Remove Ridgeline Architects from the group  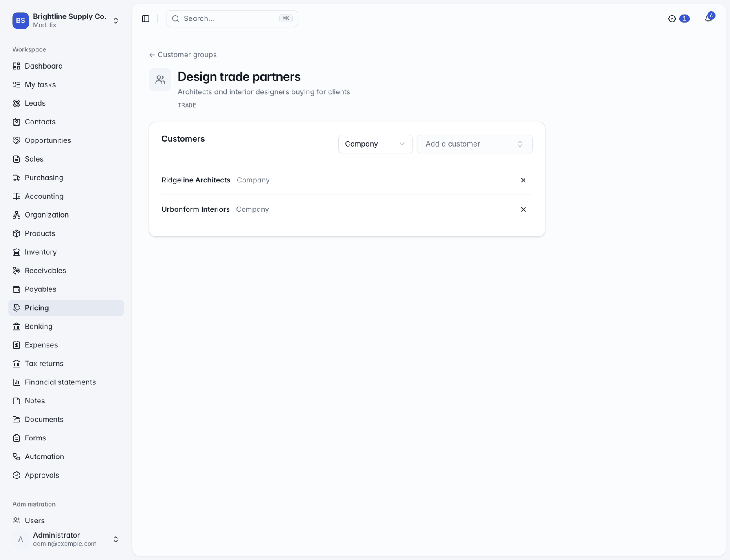523,180
